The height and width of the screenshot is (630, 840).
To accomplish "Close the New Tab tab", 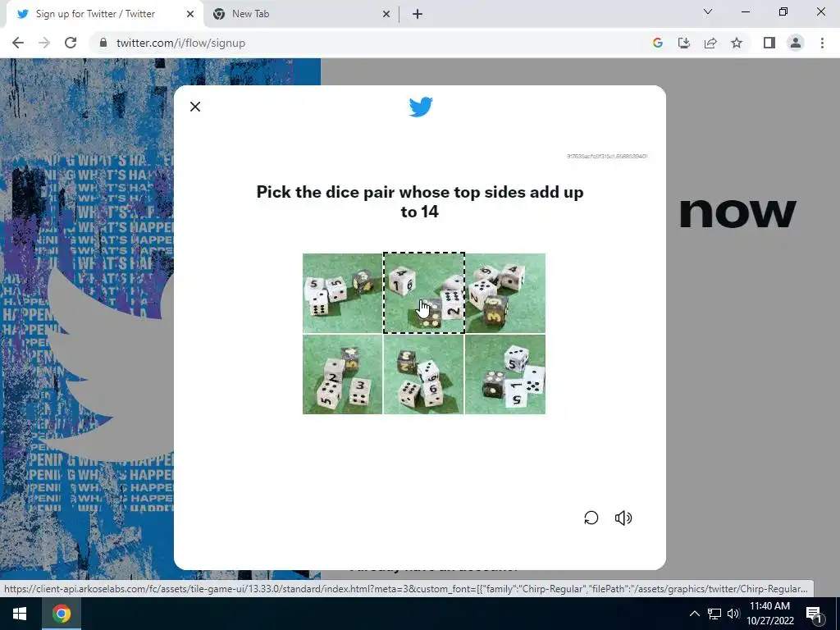I will 386,14.
